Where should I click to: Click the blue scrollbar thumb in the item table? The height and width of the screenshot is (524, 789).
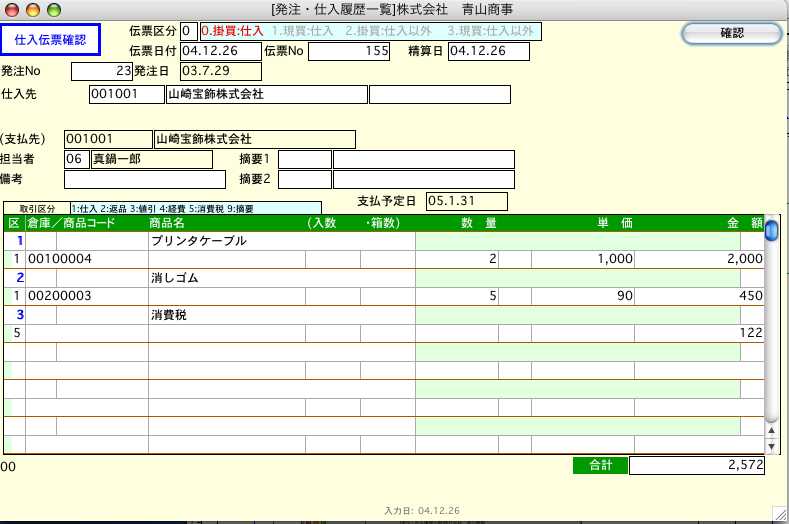pos(771,232)
